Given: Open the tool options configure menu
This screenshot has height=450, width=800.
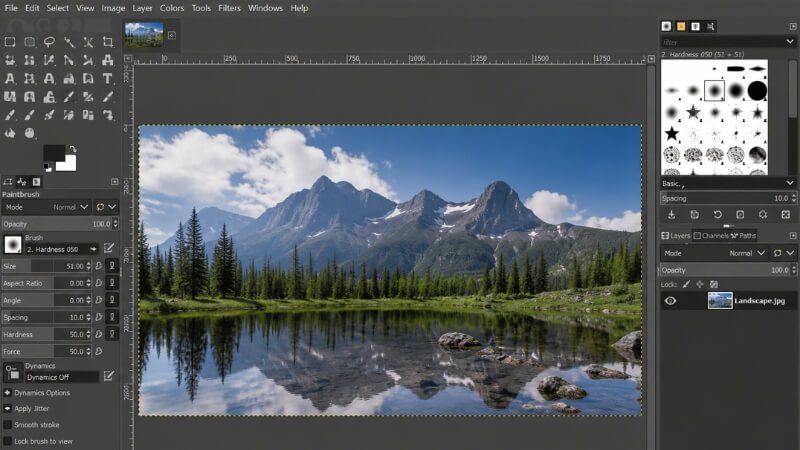Looking at the screenshot, I should pos(114,182).
